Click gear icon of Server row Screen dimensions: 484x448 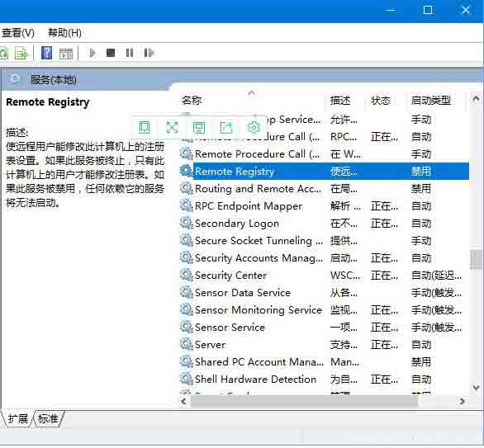click(186, 344)
